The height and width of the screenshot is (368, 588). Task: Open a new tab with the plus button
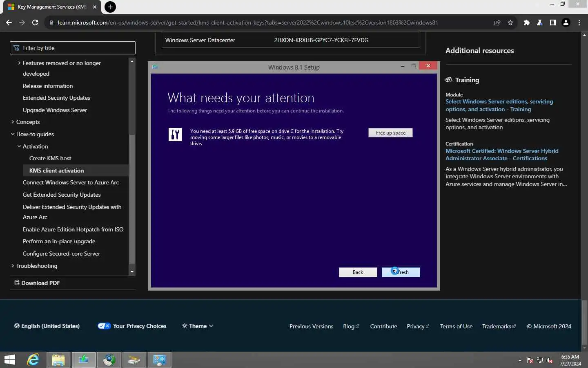click(110, 7)
